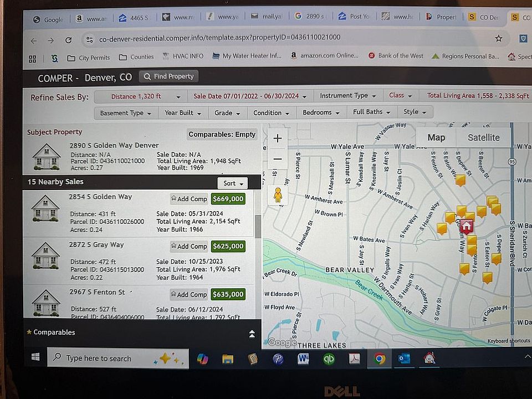Open the City Permits bookmark folder
This screenshot has width=532, height=399.
click(x=89, y=58)
